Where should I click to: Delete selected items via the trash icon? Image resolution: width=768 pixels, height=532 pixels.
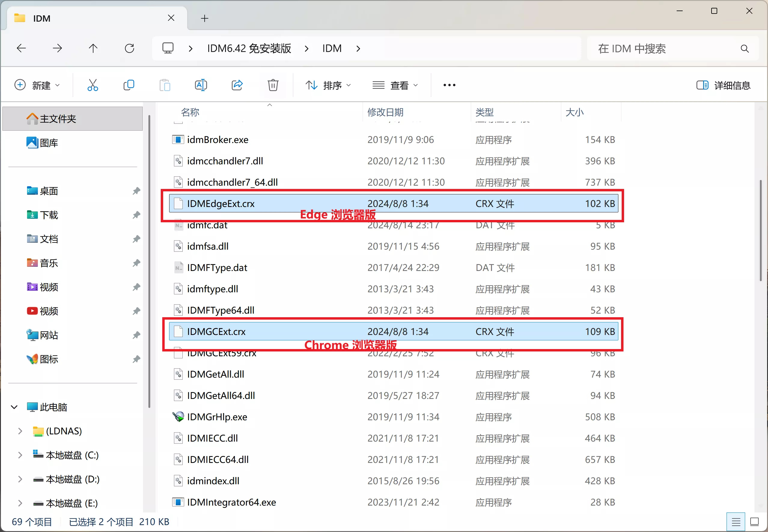point(273,85)
